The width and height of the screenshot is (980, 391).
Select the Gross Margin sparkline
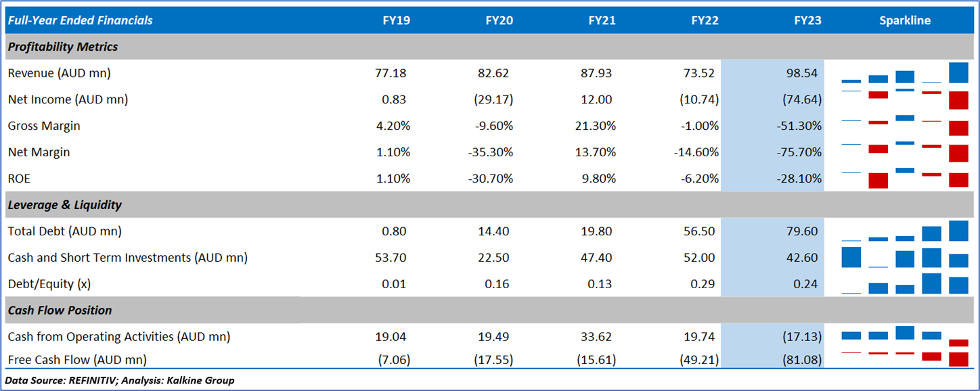pos(904,126)
